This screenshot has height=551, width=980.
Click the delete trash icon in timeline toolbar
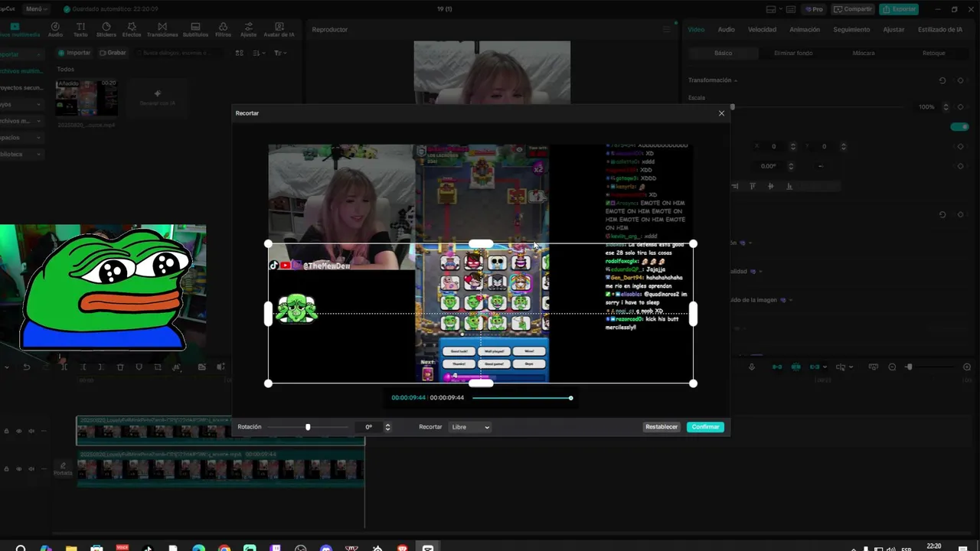[120, 367]
